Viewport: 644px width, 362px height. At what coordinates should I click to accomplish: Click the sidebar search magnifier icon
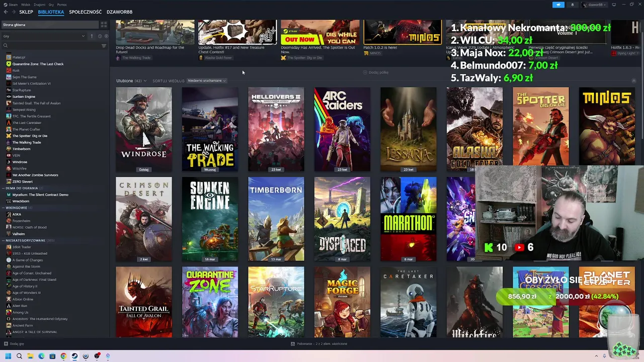click(6, 46)
